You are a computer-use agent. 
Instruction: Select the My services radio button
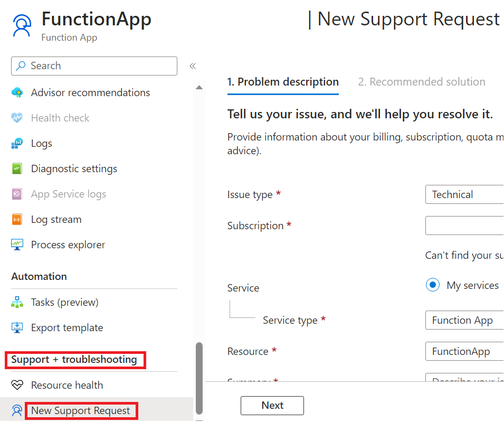click(433, 285)
